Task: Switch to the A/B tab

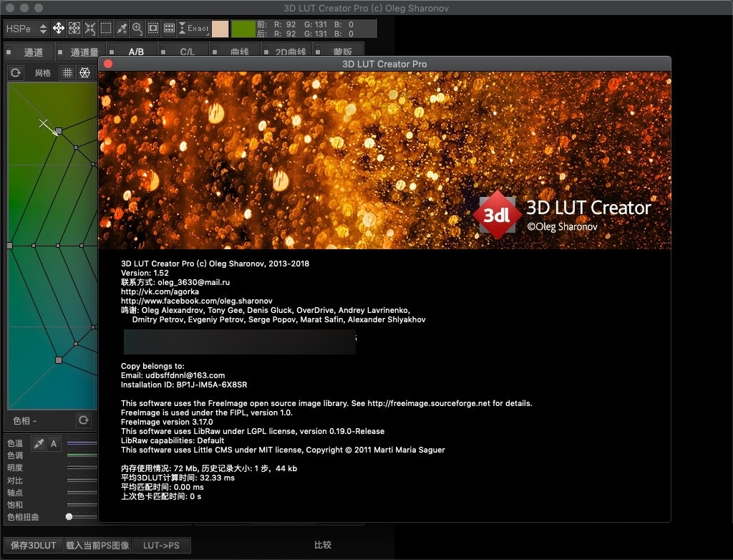Action: pos(136,52)
